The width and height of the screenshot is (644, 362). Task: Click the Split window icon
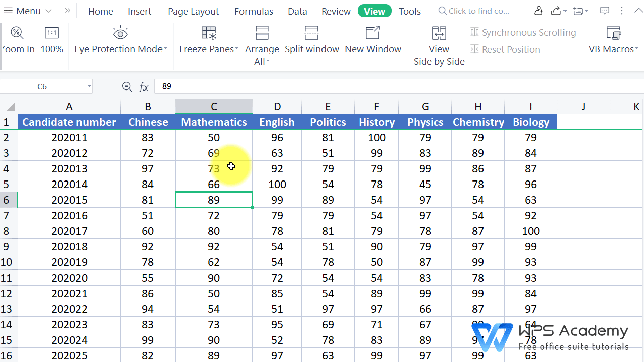[311, 40]
